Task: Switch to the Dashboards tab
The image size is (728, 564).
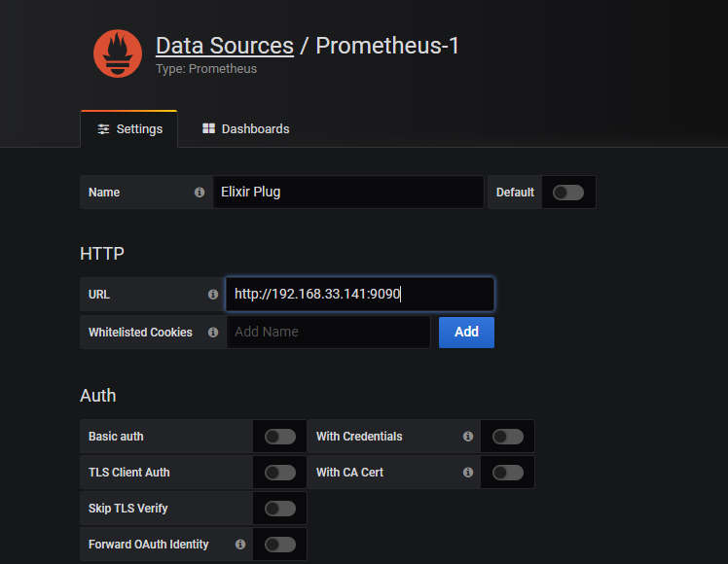Action: 246,129
